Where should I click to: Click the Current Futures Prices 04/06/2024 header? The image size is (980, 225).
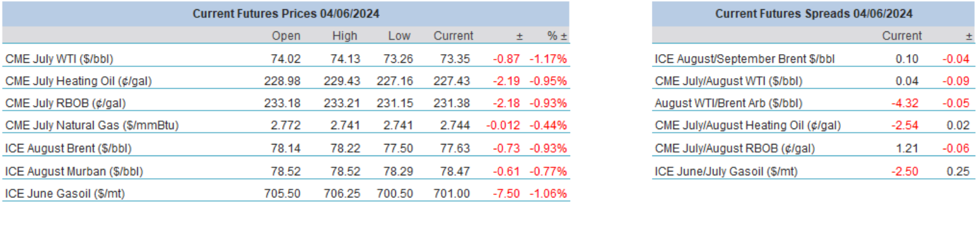[x=286, y=14]
